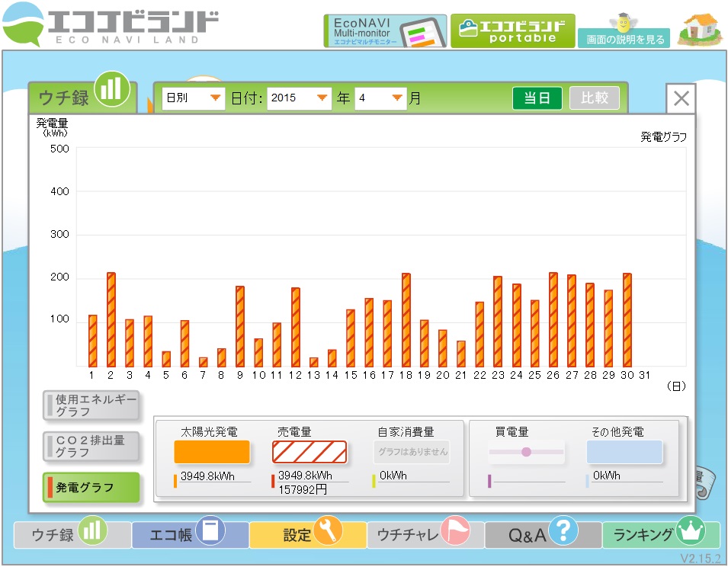Open the 設定 settings tab

[x=308, y=534]
